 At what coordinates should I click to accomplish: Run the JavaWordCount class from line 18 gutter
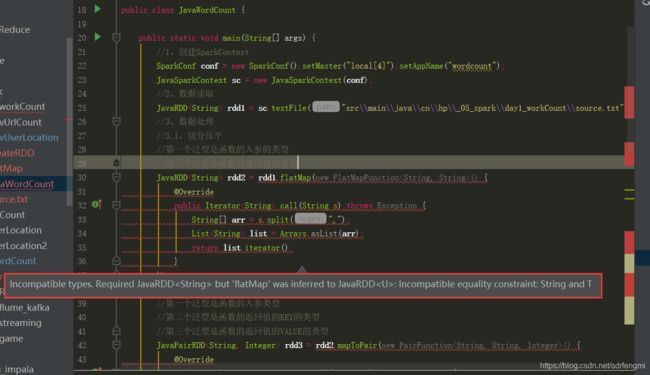[97, 9]
